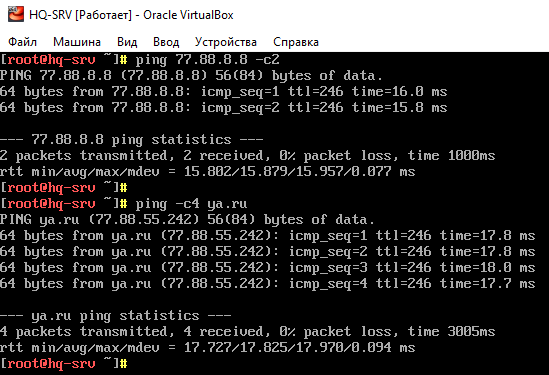549x375 pixels.
Task: Open the Машина menu
Action: 77,42
